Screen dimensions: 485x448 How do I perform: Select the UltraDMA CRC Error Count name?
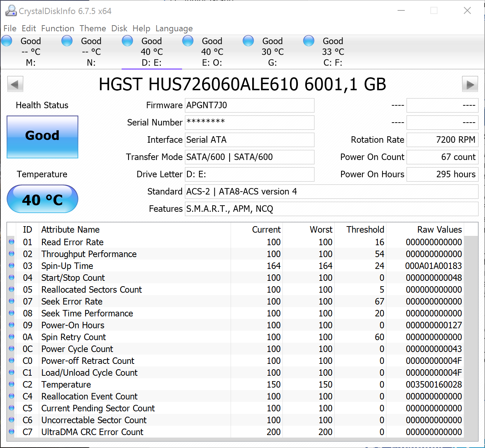pyautogui.click(x=92, y=432)
